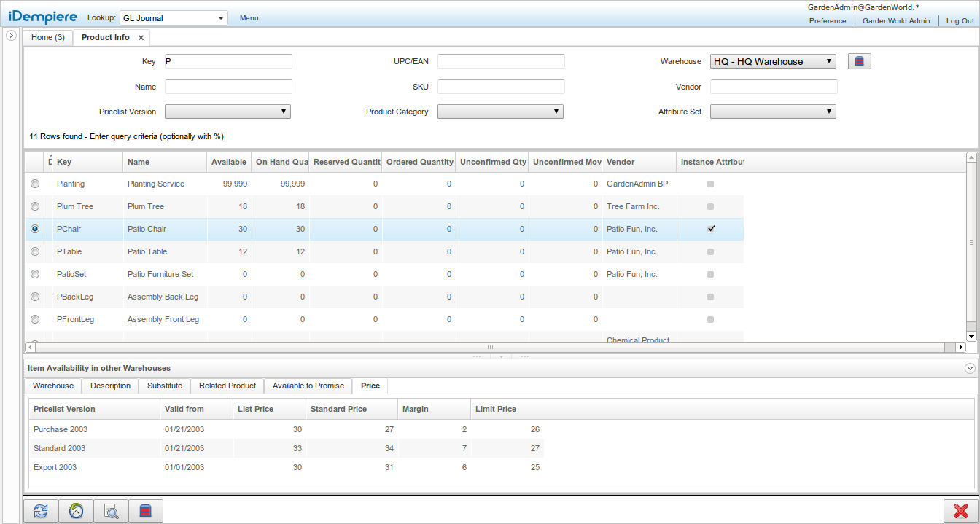Screen dimensions: 980x524
Task: Click the red Cancel icon at bottom right
Action: coord(961,510)
